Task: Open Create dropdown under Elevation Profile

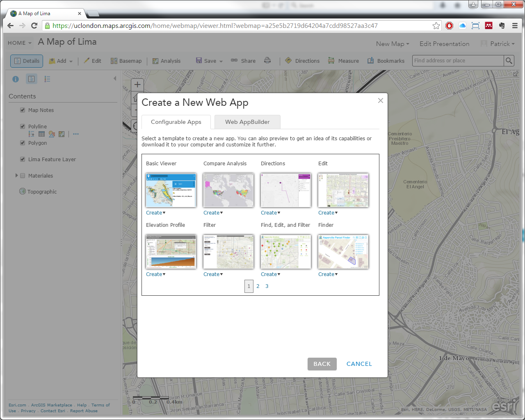Action: 156,274
